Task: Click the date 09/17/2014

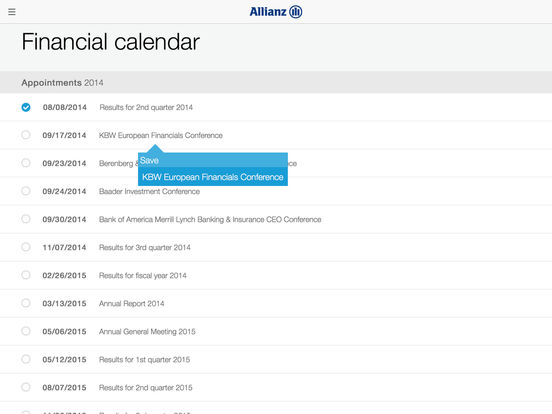Action: click(x=64, y=135)
